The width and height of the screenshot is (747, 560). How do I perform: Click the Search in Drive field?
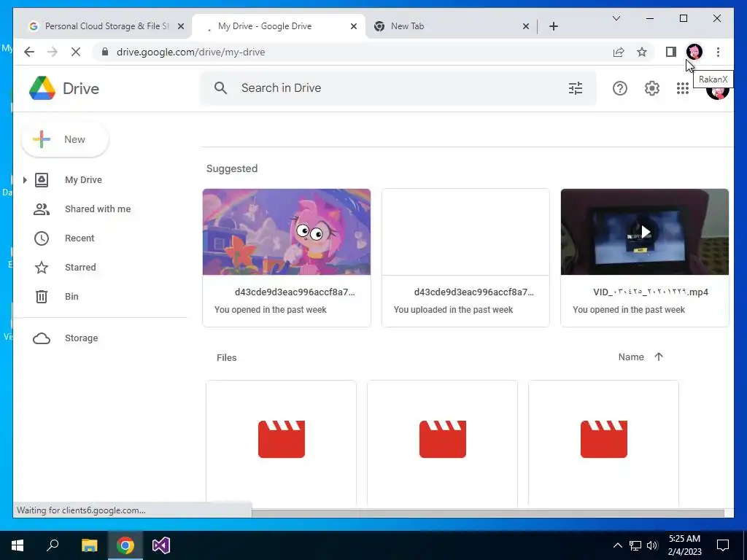click(398, 88)
